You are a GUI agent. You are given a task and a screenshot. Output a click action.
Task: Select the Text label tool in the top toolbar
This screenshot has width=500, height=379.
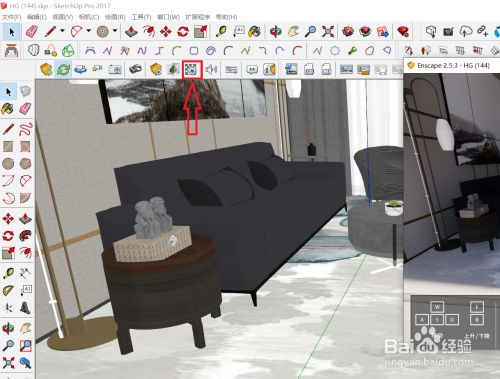click(239, 32)
